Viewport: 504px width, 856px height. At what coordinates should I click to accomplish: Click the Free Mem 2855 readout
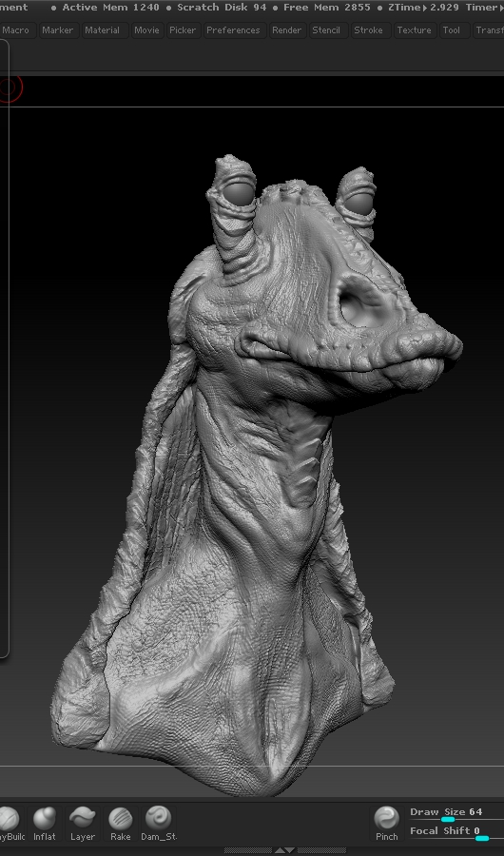(327, 8)
